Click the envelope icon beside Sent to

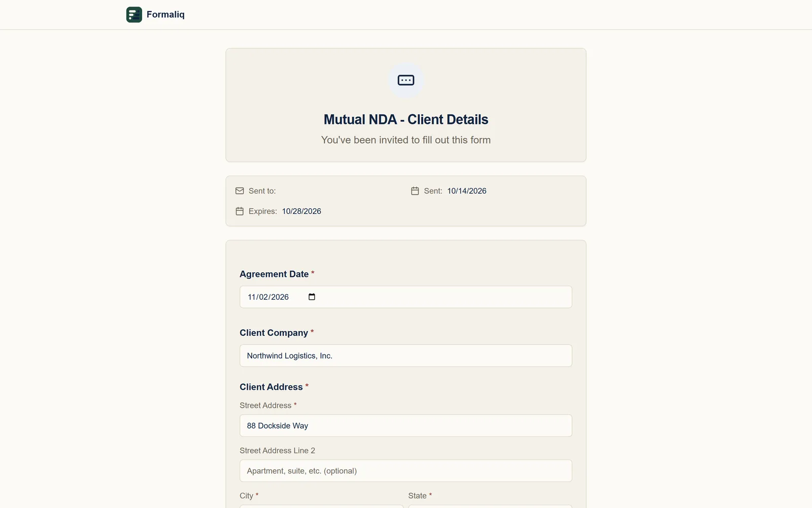tap(240, 191)
